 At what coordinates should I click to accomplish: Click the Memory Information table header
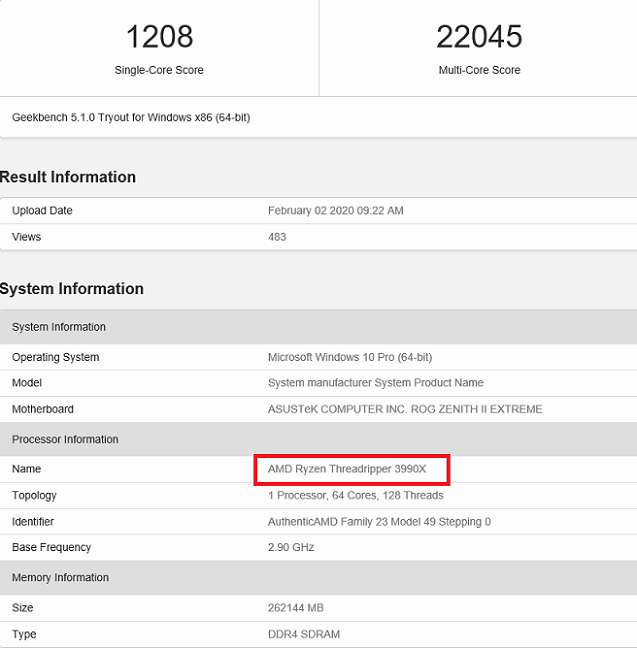[x=318, y=577]
